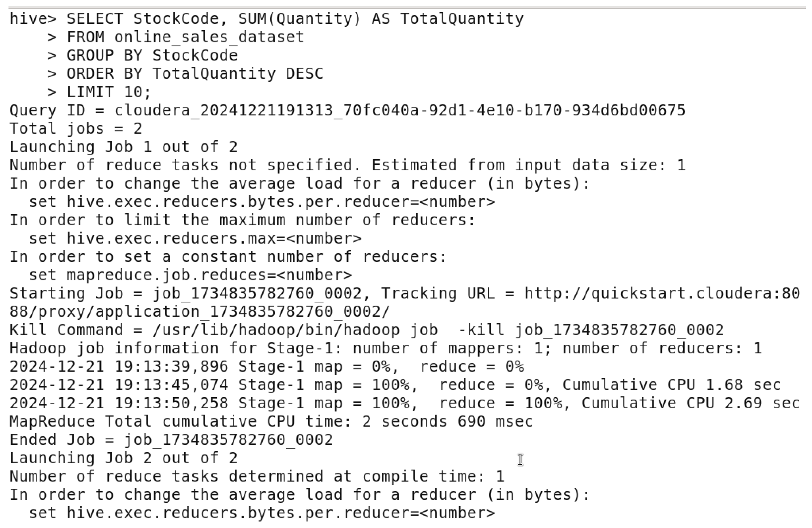The image size is (812, 528).
Task: Click the 19:13:39,896 timestamp log line
Action: 266,367
